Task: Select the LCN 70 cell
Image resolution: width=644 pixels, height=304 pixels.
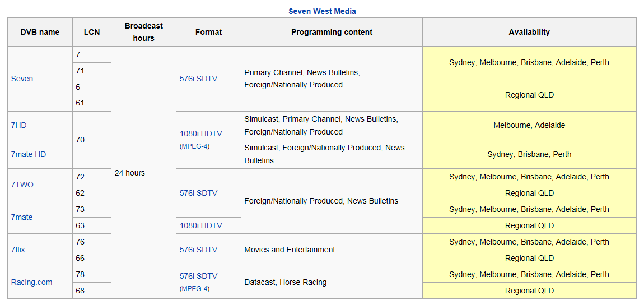Action: [80, 140]
